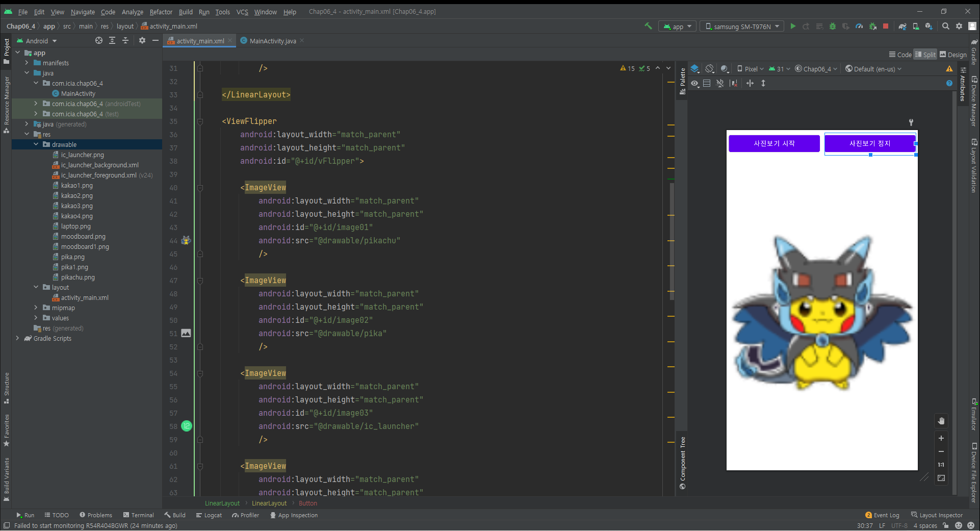Select pikachu.png in drawable folder
The width and height of the screenshot is (980, 531).
click(x=78, y=277)
